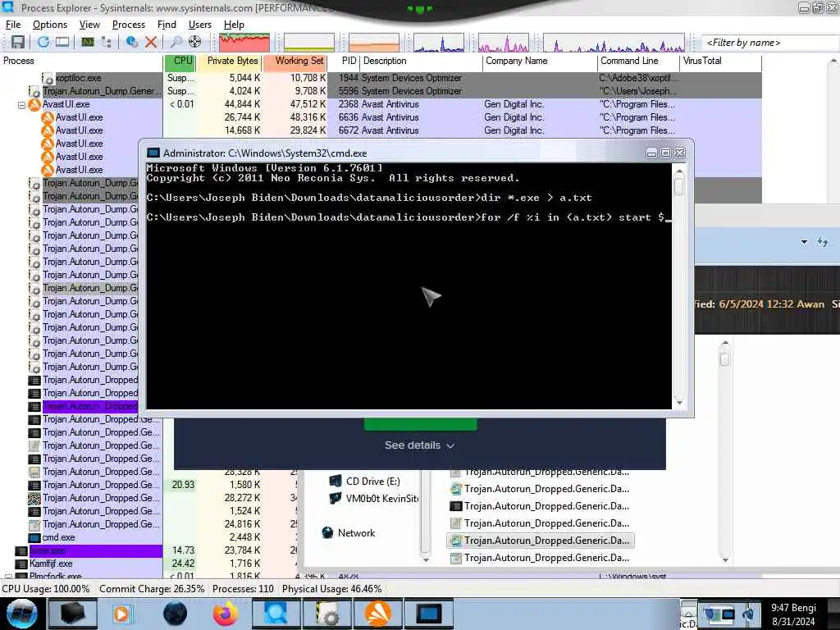Show hidden system tray icons arrow
This screenshot has height=630, width=840.
pos(688,612)
